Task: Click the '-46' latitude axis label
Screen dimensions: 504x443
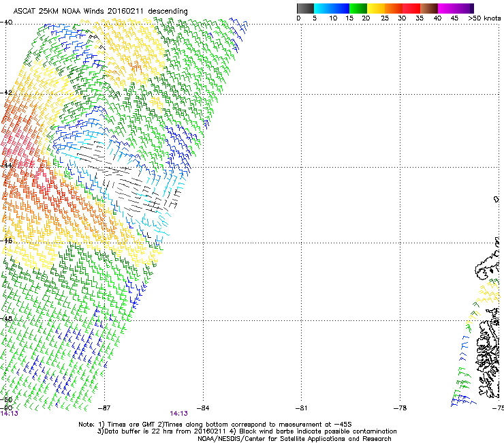Action: point(6,241)
